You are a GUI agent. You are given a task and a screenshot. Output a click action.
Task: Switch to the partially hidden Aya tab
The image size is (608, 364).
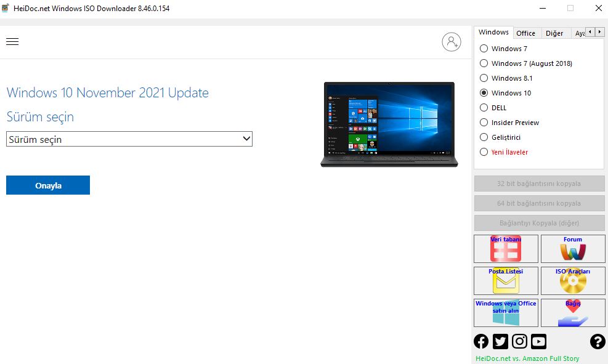(x=579, y=33)
